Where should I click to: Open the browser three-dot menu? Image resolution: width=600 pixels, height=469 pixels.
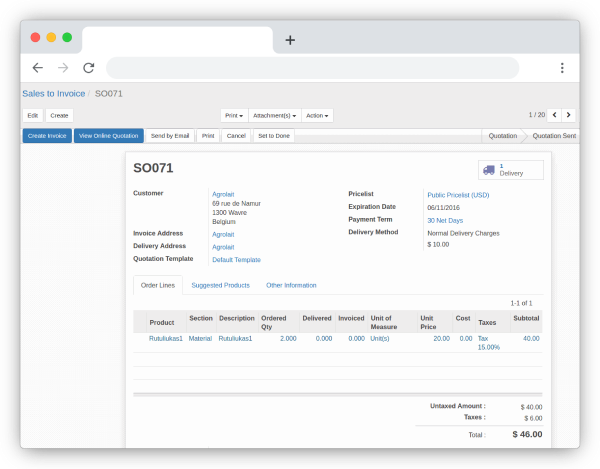(562, 68)
